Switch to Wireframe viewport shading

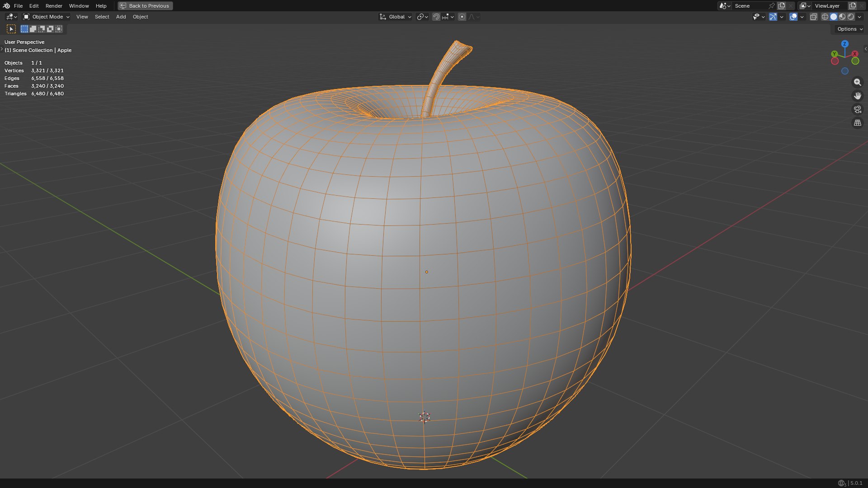coord(825,17)
